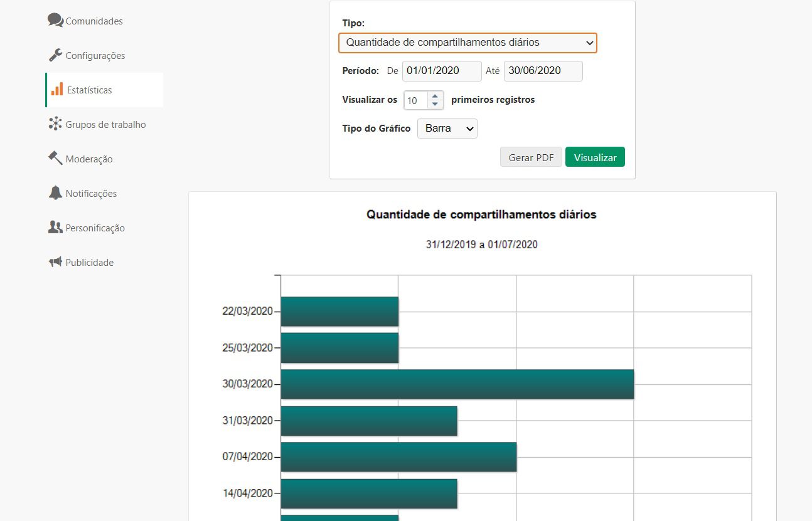Image resolution: width=812 pixels, height=521 pixels.
Task: Click the Gerar PDF button
Action: point(530,157)
